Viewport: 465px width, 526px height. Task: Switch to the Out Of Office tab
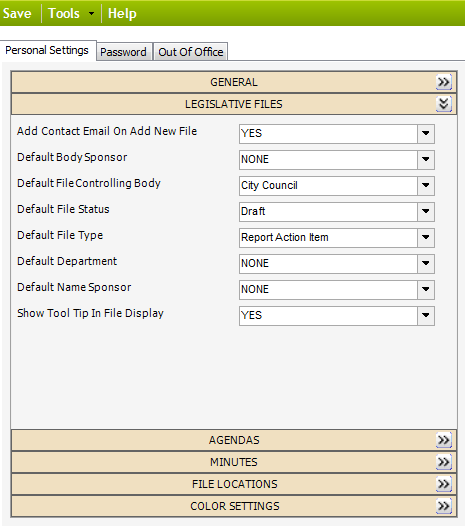pyautogui.click(x=191, y=52)
